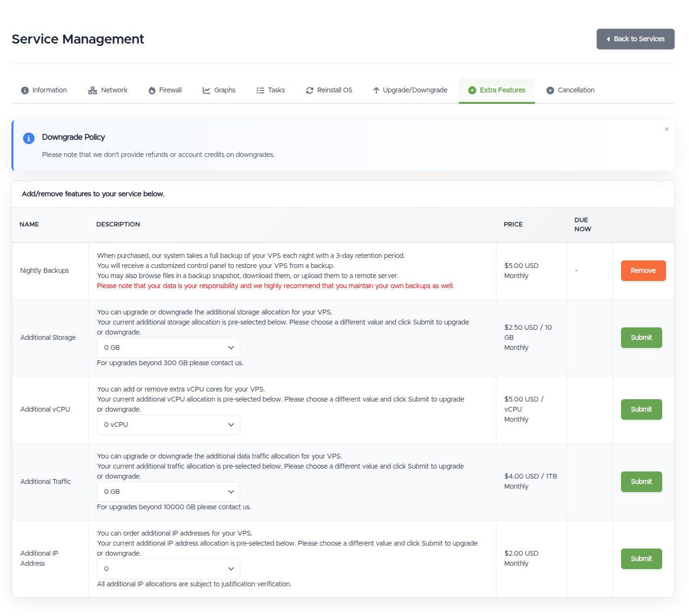Submit the Additional Storage change
This screenshot has height=616, width=689.
(641, 338)
